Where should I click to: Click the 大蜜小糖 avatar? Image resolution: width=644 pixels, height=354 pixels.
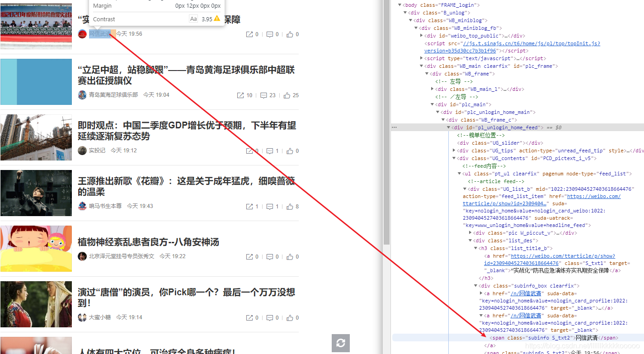coord(82,317)
